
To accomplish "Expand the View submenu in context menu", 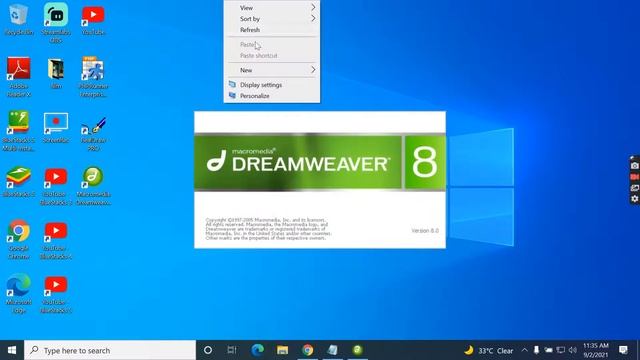I will [272, 8].
